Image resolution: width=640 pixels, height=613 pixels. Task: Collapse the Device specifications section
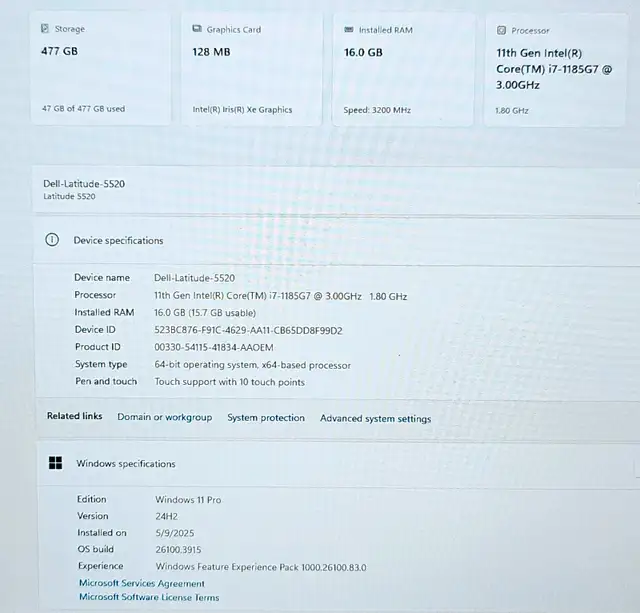coord(337,240)
